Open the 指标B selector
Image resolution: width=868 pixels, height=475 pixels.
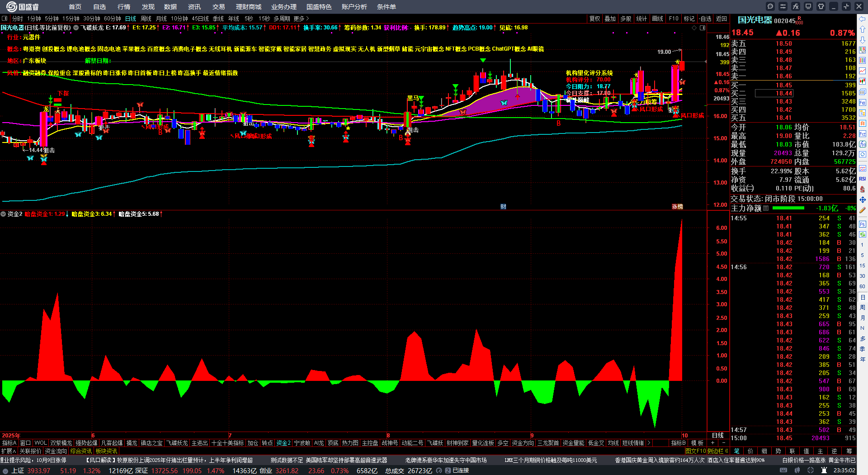(679, 443)
